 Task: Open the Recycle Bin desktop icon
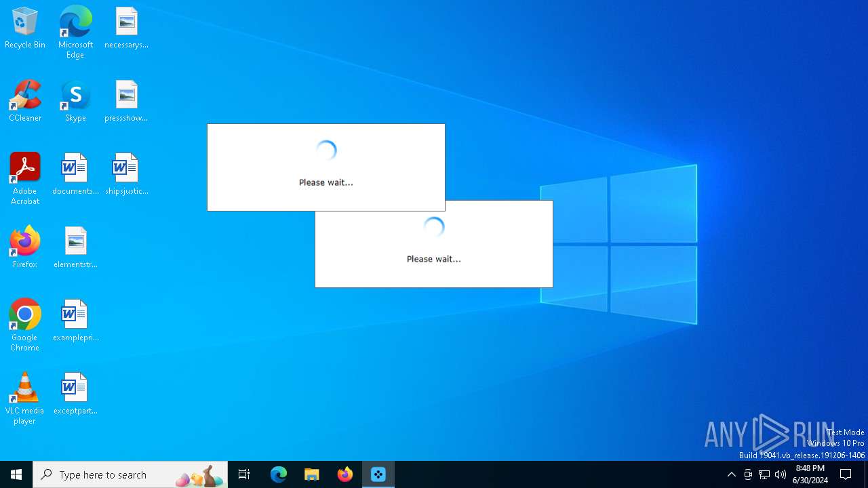(x=25, y=28)
